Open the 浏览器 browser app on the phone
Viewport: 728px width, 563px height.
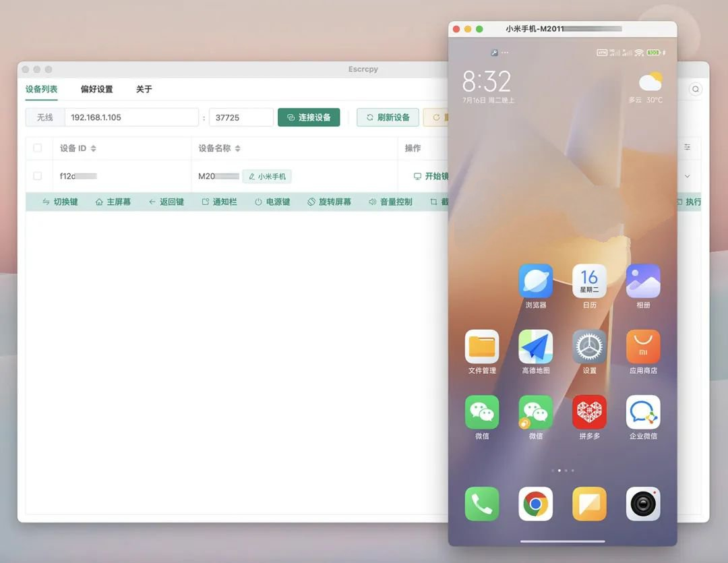535,281
